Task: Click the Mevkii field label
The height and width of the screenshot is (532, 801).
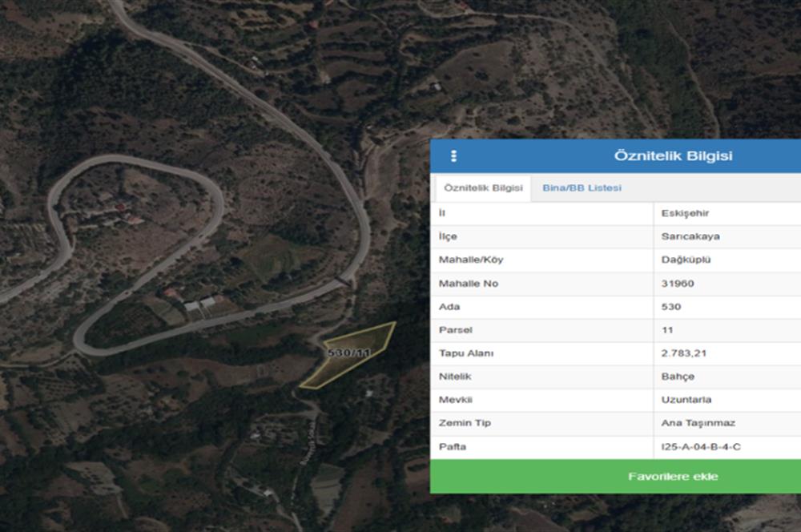Action: [455, 400]
